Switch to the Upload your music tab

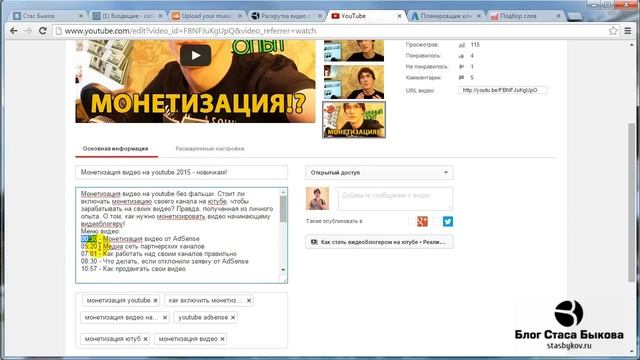[207, 16]
